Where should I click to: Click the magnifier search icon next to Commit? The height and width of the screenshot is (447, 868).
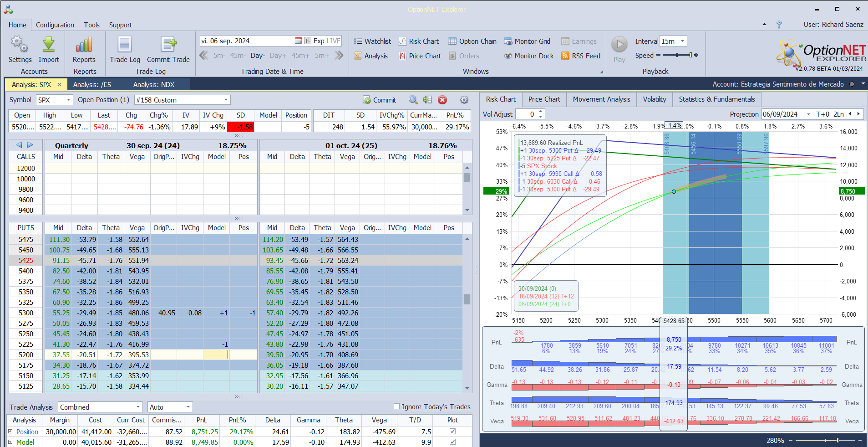[x=413, y=100]
